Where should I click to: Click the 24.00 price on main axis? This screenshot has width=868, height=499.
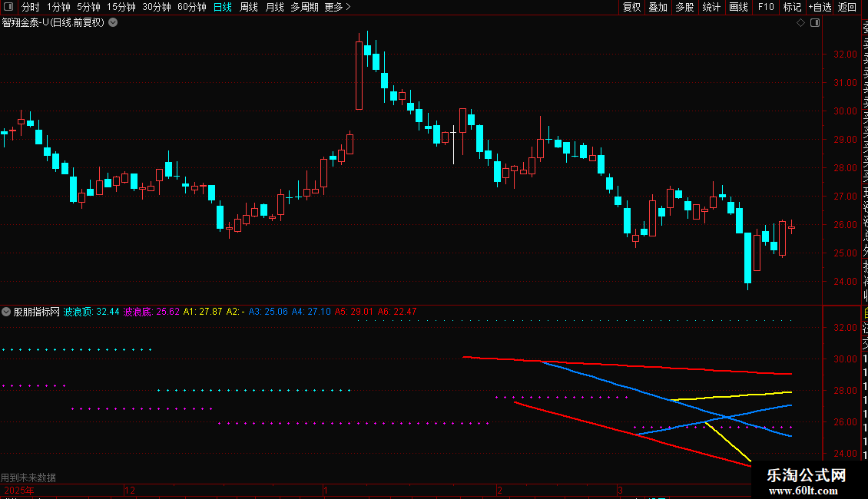(845, 282)
